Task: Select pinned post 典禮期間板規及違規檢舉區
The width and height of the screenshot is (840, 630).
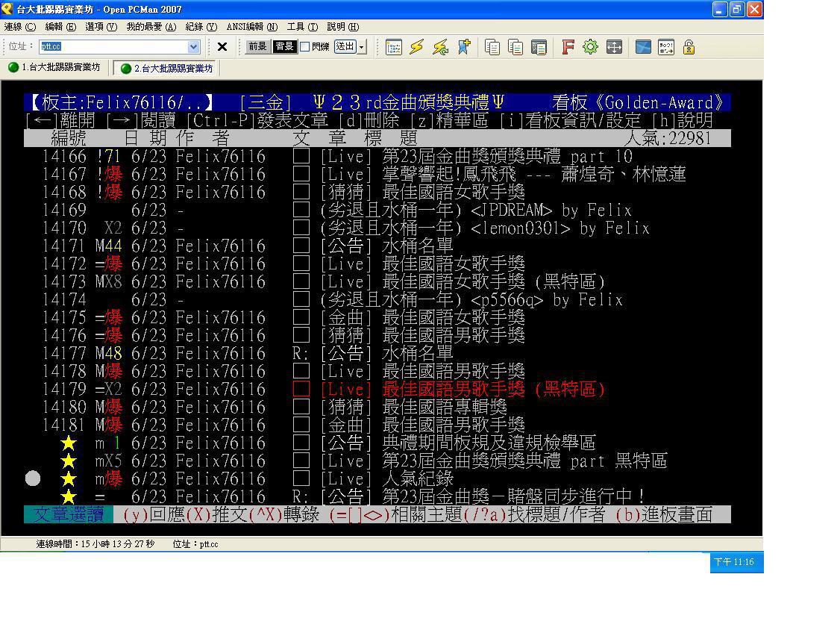Action: (377, 443)
